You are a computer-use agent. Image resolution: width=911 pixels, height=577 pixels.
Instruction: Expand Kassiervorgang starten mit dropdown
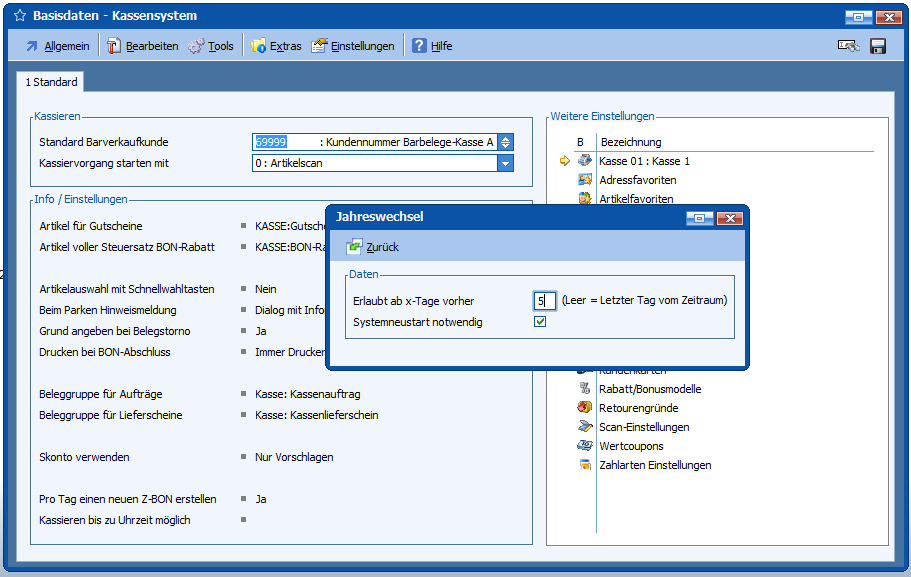point(505,163)
